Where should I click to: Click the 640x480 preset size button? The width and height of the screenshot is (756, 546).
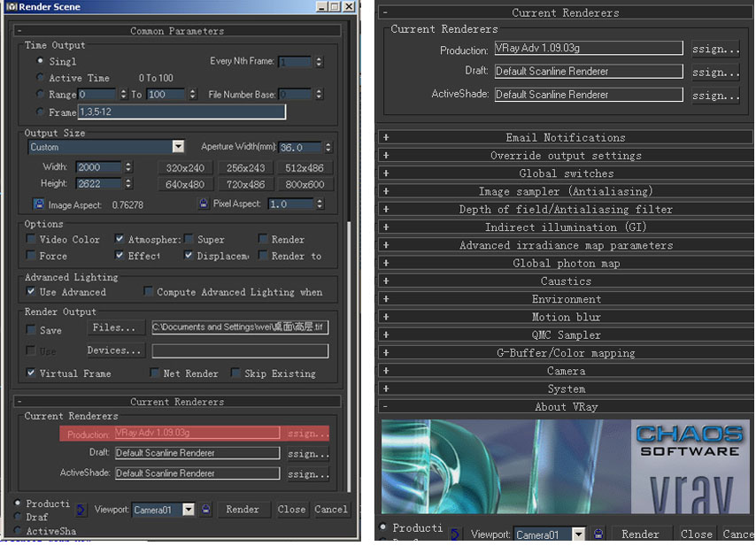[185, 184]
